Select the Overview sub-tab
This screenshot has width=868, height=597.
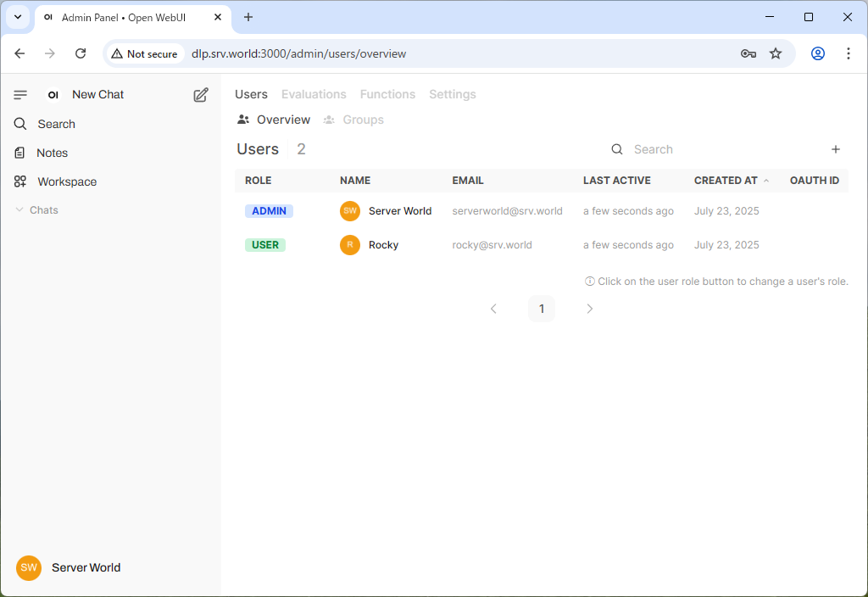pyautogui.click(x=274, y=120)
